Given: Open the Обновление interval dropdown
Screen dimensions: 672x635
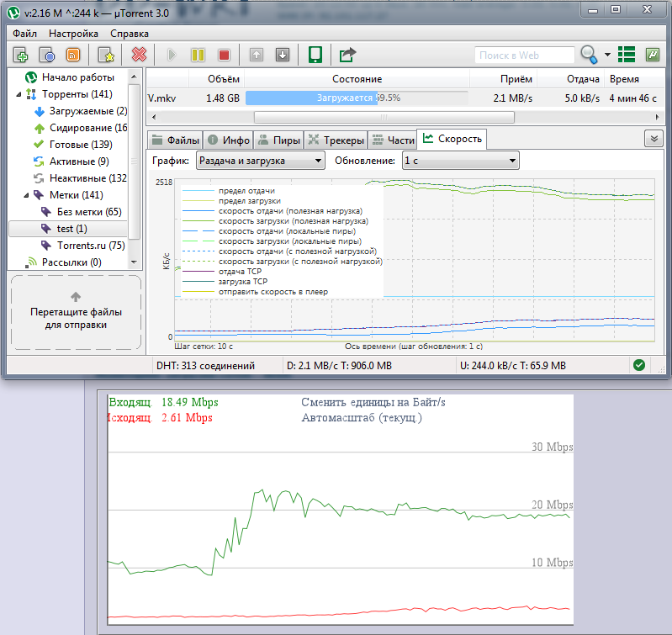Looking at the screenshot, I should click(460, 161).
